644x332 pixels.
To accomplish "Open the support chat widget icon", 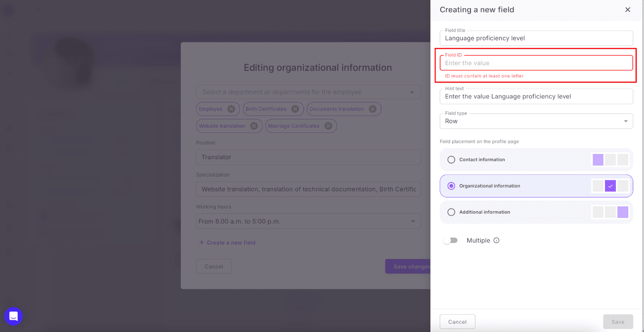I will 13,316.
